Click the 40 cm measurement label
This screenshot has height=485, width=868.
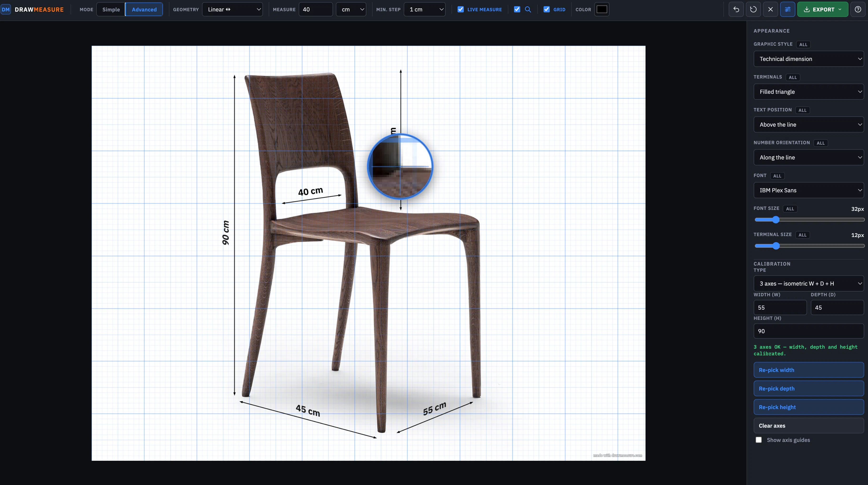[x=311, y=192]
